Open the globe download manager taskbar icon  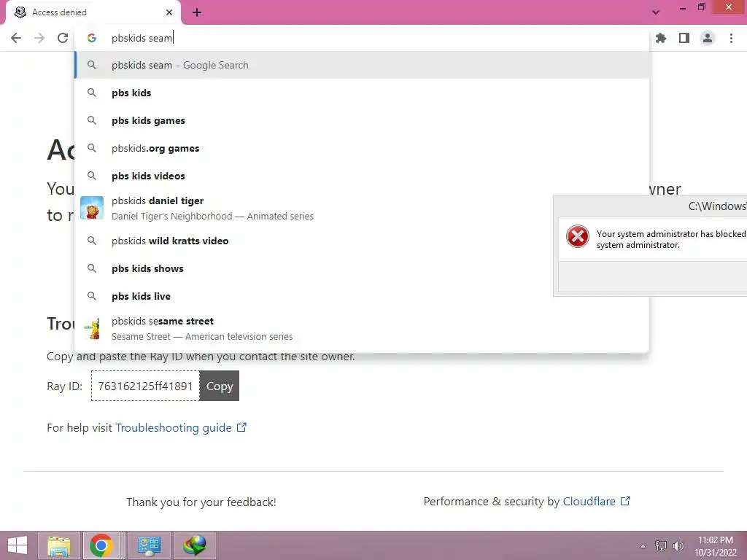pos(195,545)
